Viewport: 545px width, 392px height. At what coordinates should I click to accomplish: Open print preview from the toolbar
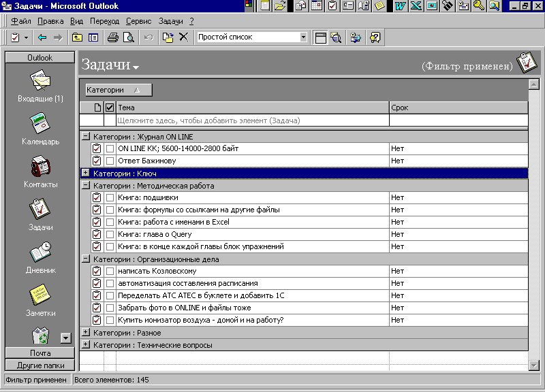(x=129, y=37)
